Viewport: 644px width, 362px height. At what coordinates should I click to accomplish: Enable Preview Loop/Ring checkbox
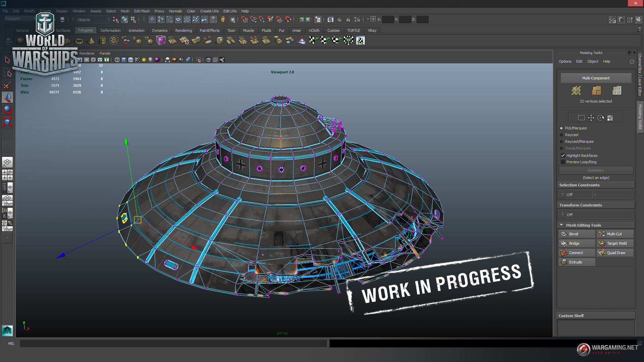[563, 162]
